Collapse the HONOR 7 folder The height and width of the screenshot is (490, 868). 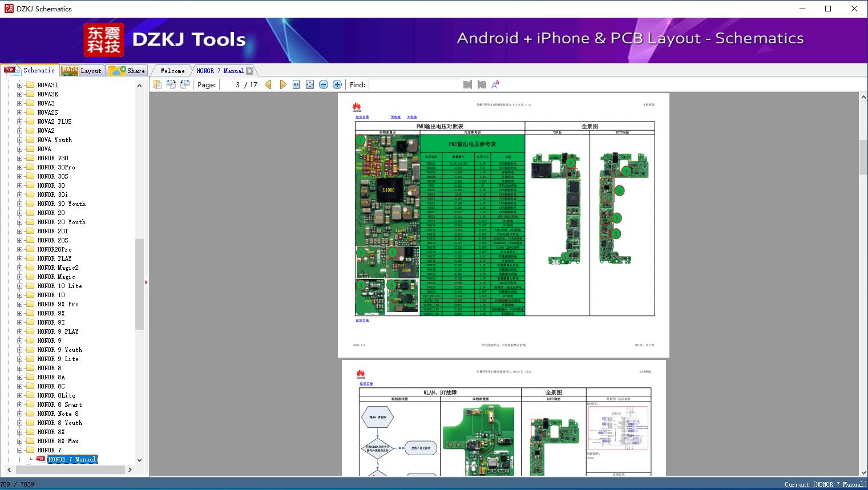(20, 450)
